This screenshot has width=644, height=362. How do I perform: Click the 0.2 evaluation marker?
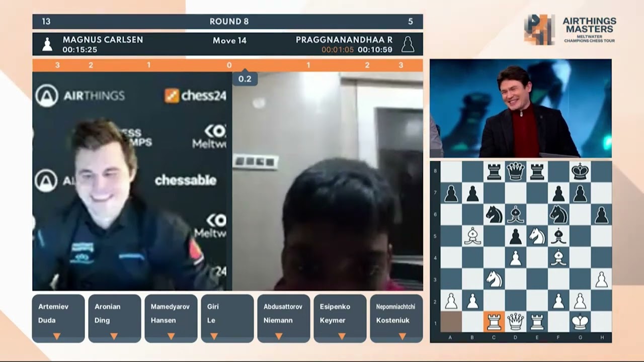click(245, 79)
